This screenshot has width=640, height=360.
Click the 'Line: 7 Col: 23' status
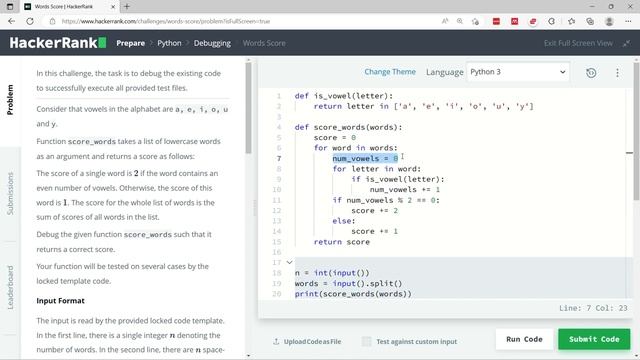(x=593, y=308)
